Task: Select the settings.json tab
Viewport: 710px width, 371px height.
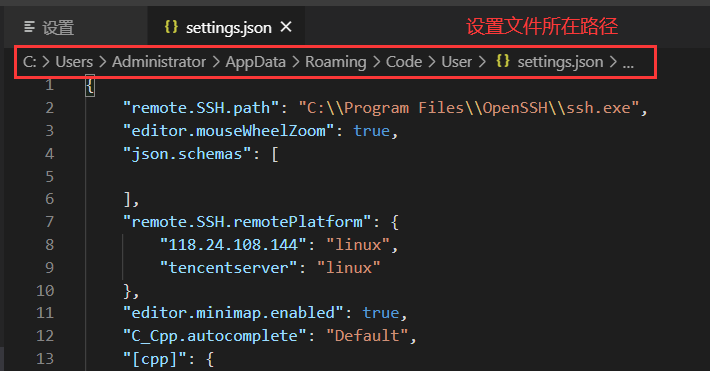Action: pos(226,27)
